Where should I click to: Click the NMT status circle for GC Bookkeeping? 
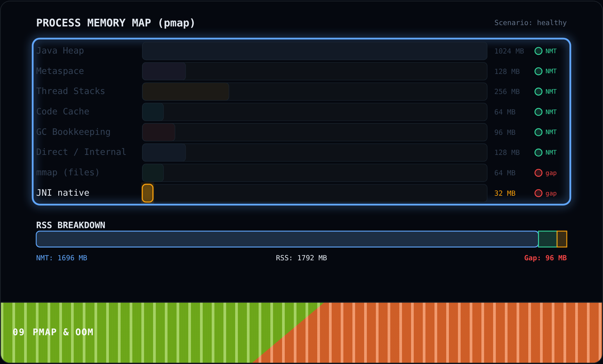538,132
